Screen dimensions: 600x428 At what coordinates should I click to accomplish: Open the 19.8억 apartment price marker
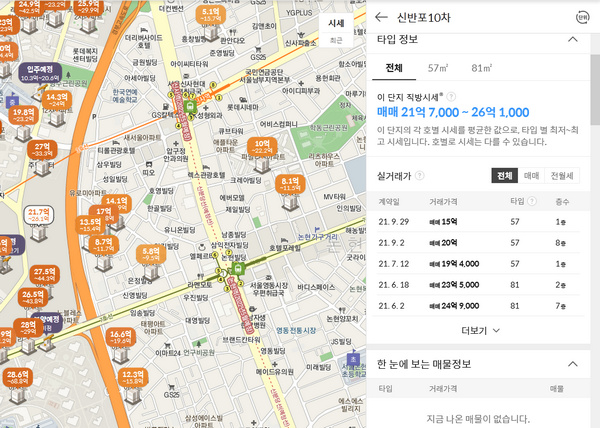23,115
